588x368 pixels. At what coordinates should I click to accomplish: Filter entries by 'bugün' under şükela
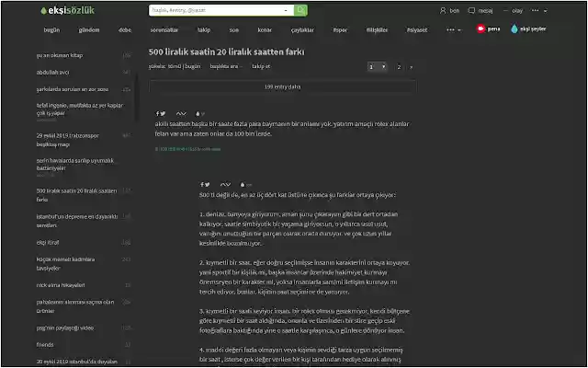coord(193,66)
